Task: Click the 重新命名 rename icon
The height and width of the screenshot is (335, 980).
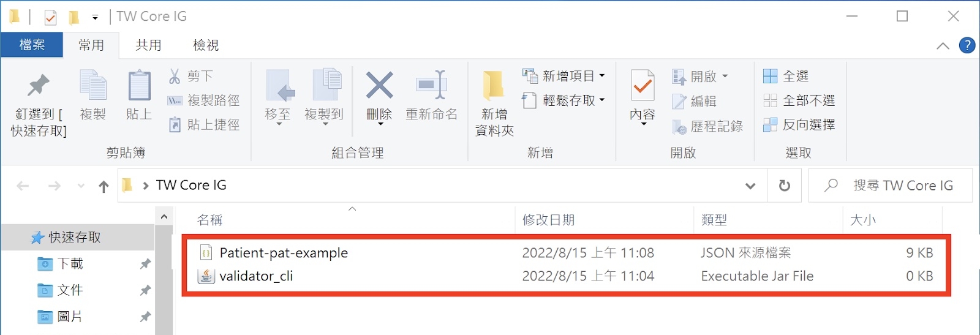Action: 431,85
